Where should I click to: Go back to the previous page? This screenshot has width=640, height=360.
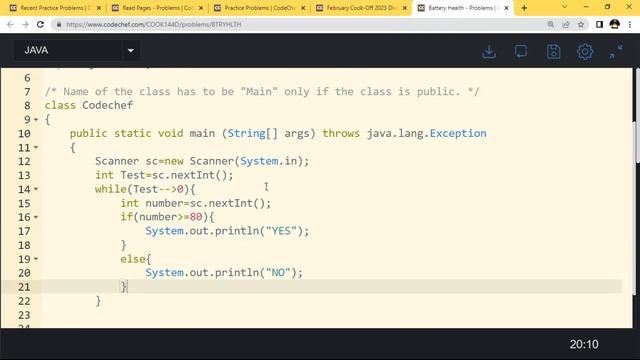10,24
